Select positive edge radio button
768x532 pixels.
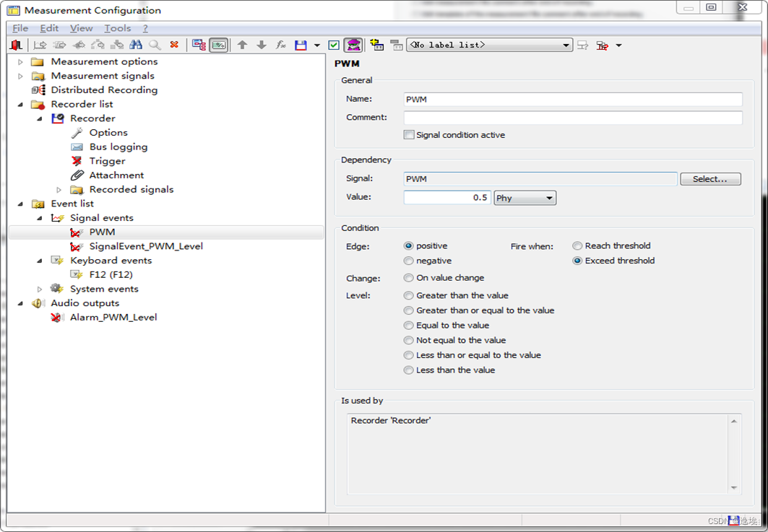click(x=408, y=245)
